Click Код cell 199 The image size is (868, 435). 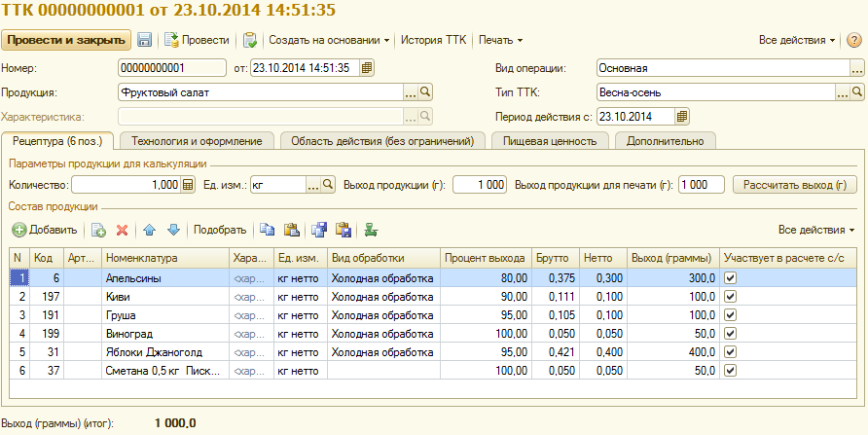(x=47, y=334)
